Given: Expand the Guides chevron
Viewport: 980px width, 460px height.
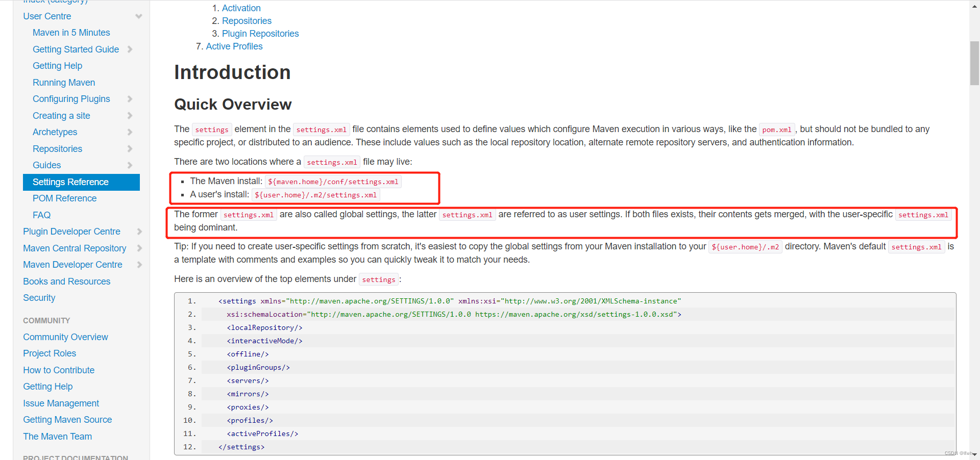Looking at the screenshot, I should [x=130, y=165].
